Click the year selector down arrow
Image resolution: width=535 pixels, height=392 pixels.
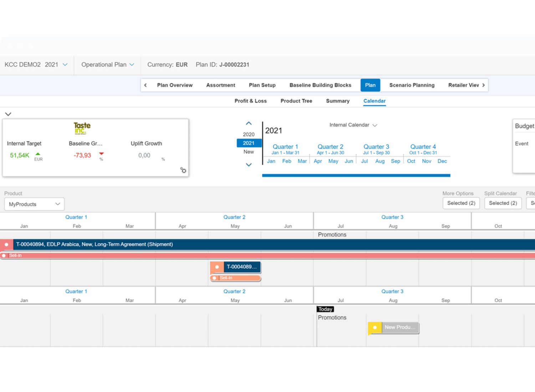[x=249, y=165]
